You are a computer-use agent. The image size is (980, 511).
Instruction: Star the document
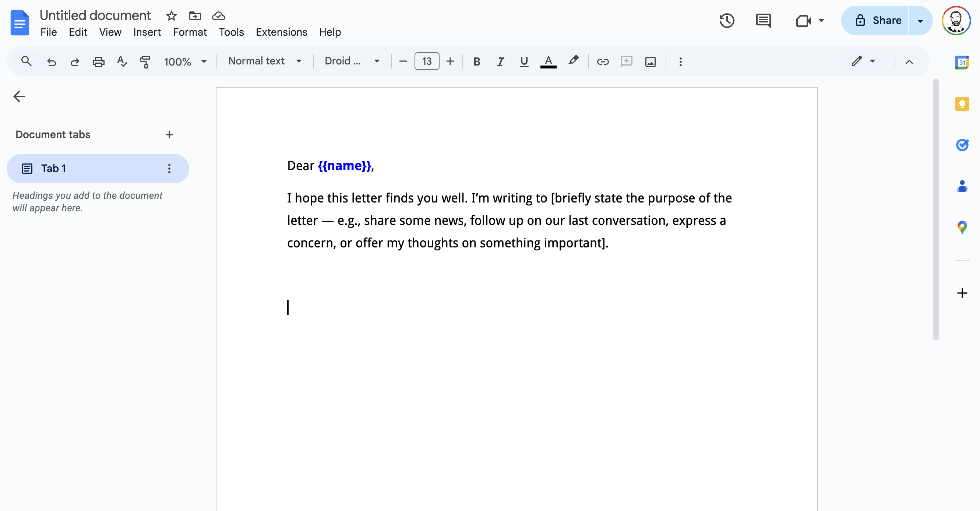click(x=172, y=16)
